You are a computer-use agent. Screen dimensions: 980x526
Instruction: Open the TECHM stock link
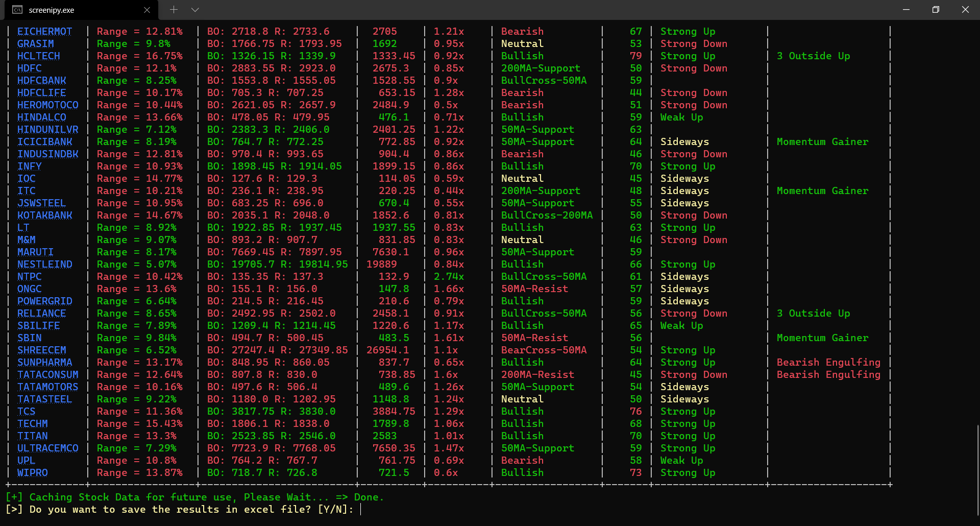pos(33,424)
